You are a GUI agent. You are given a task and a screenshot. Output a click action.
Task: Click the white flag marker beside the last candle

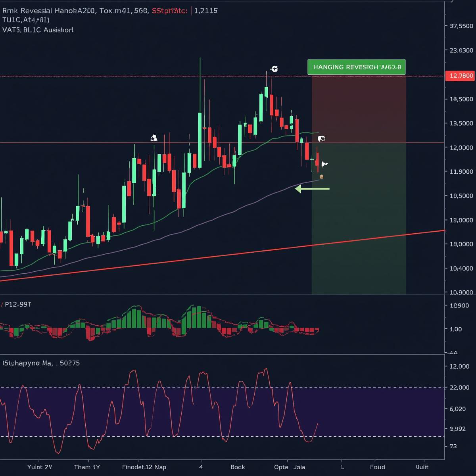[324, 164]
